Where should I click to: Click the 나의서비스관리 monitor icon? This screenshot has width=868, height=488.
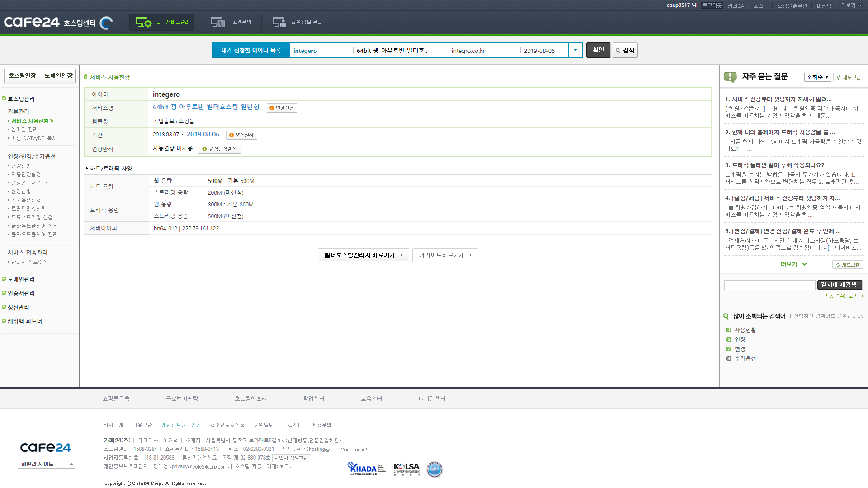pyautogui.click(x=144, y=22)
